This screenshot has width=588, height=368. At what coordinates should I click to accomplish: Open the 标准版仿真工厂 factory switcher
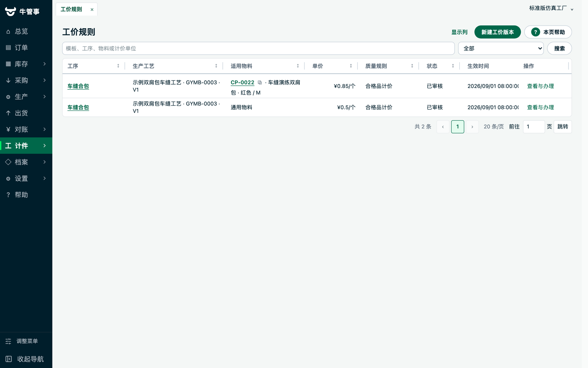(x=551, y=8)
